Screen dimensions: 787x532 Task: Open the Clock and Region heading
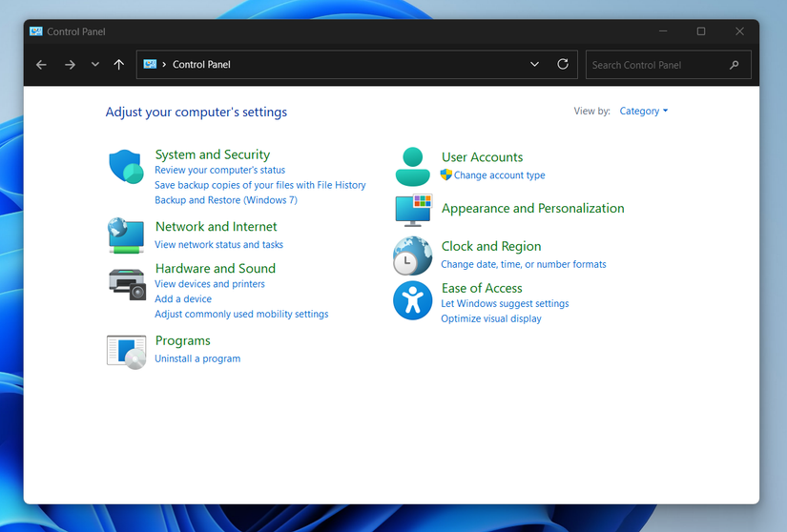point(491,246)
